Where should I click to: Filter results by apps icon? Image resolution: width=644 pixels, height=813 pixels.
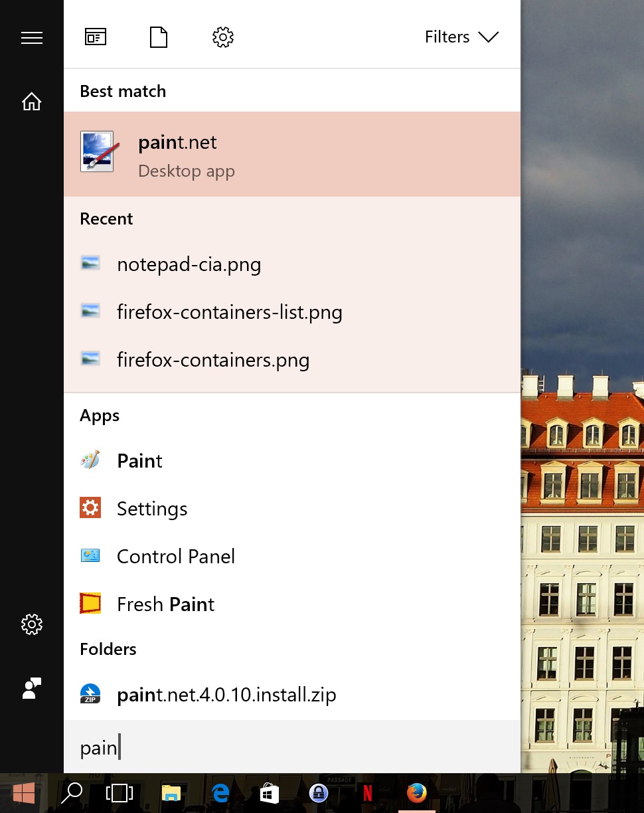pos(96,37)
